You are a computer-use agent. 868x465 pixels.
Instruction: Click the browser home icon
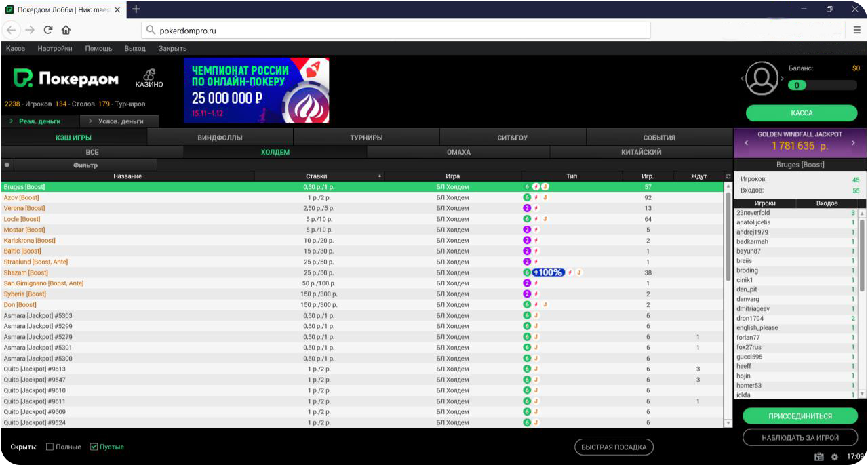point(66,30)
